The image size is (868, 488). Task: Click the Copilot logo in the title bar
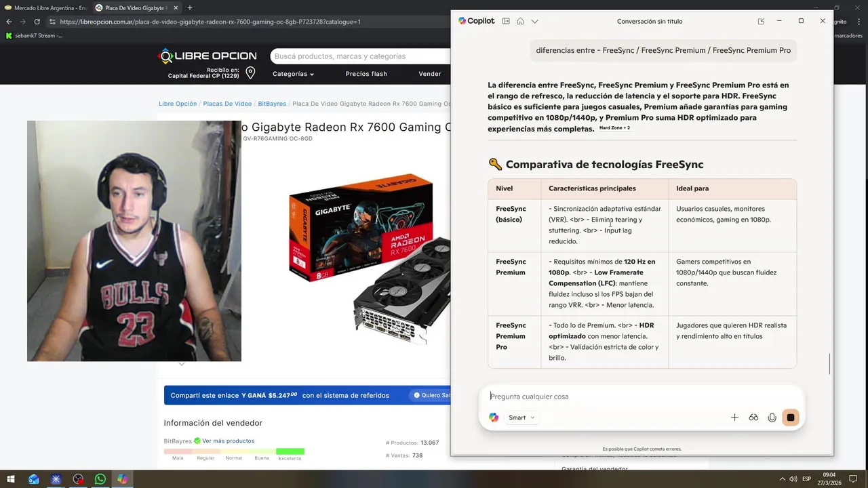point(476,21)
